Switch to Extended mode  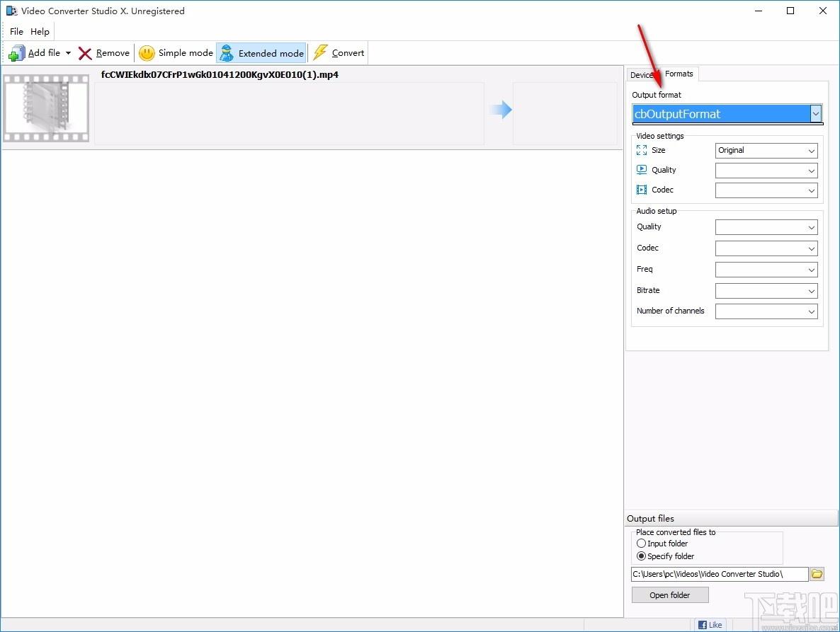tap(261, 53)
